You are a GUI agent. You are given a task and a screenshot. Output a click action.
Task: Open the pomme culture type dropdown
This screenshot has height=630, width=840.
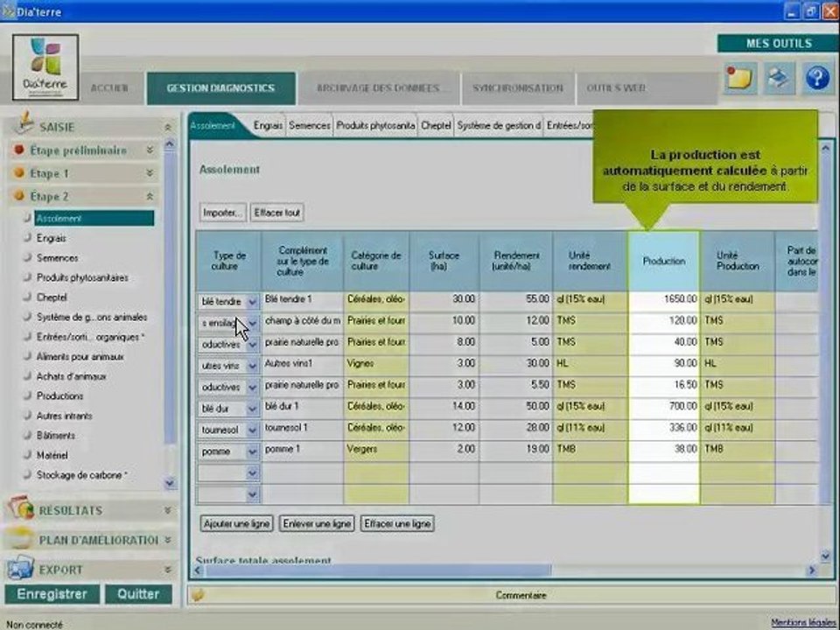tap(252, 451)
